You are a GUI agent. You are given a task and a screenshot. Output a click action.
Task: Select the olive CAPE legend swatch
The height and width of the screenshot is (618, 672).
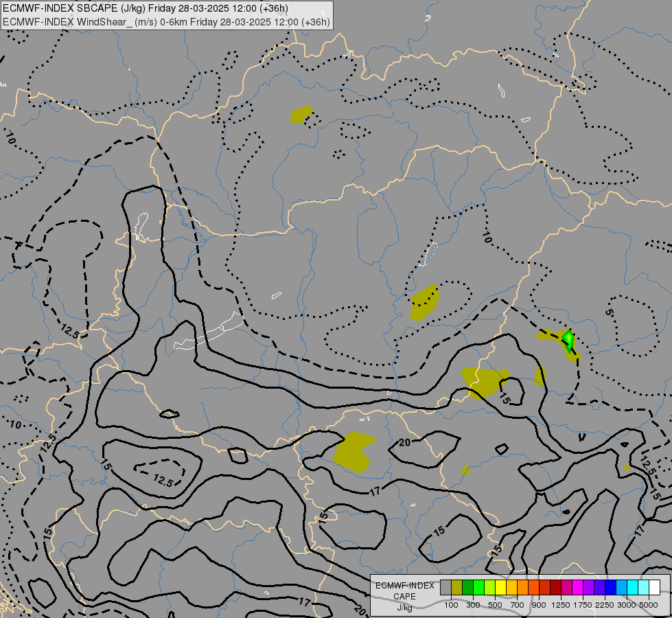457,588
